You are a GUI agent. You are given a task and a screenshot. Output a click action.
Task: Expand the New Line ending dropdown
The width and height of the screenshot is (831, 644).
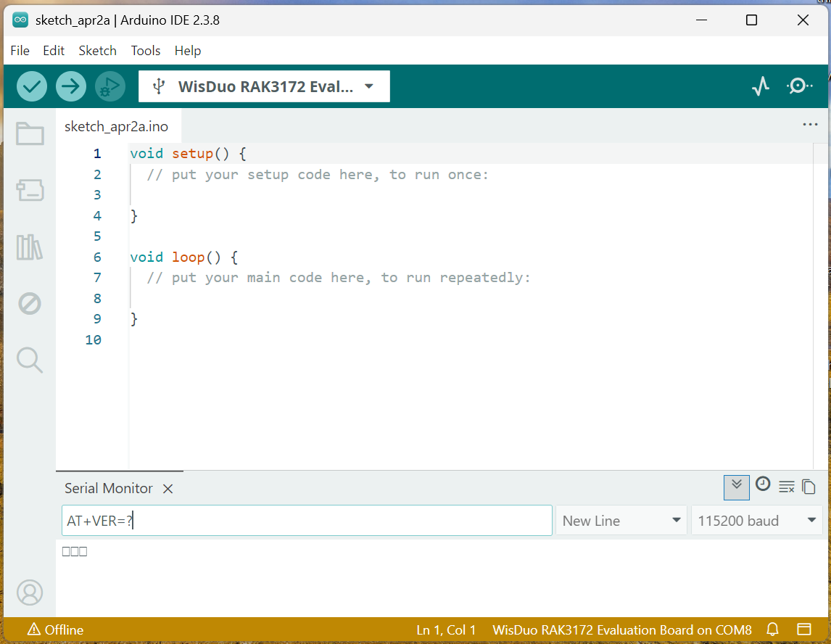click(621, 521)
